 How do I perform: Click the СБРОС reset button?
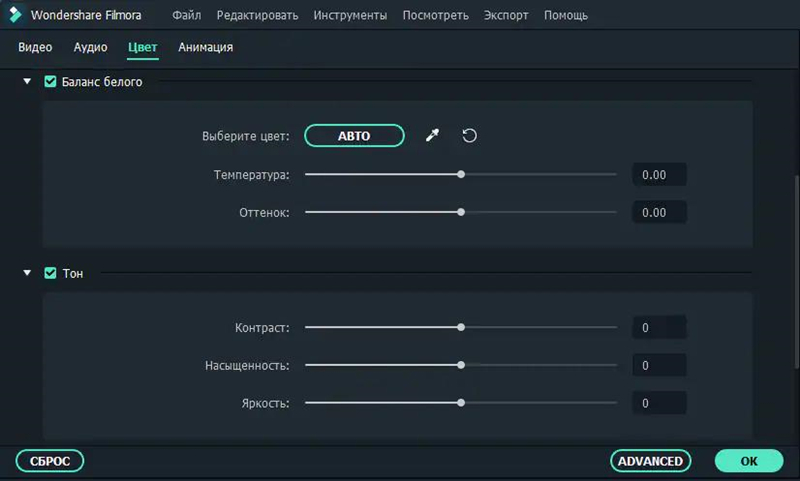coord(49,461)
